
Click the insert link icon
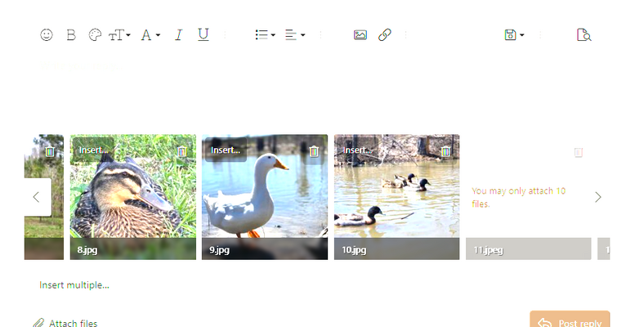point(384,35)
